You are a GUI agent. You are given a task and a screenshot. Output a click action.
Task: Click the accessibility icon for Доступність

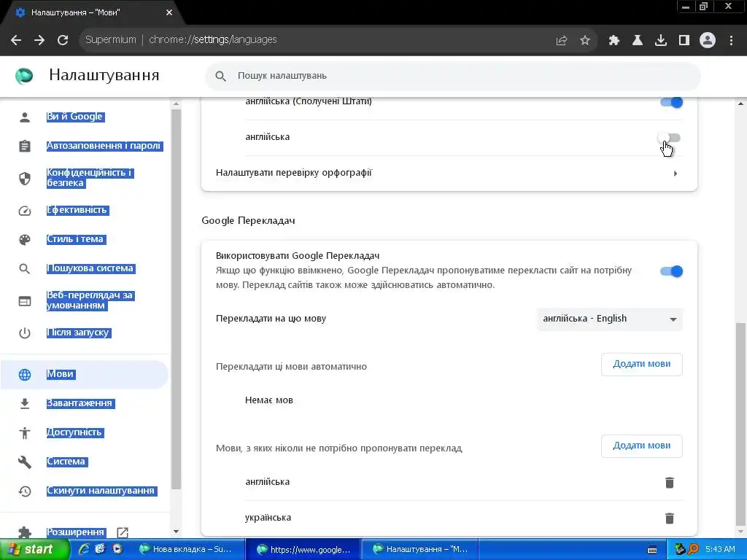coord(25,433)
